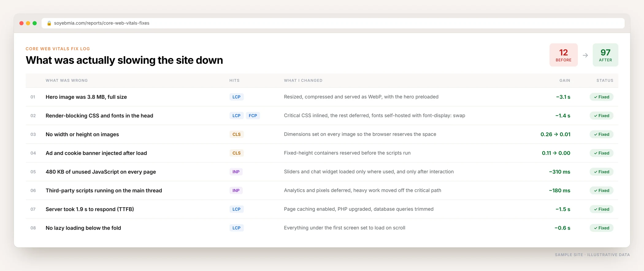Click Fixed status for No lazy loading row
The width and height of the screenshot is (644, 271).
click(x=601, y=228)
